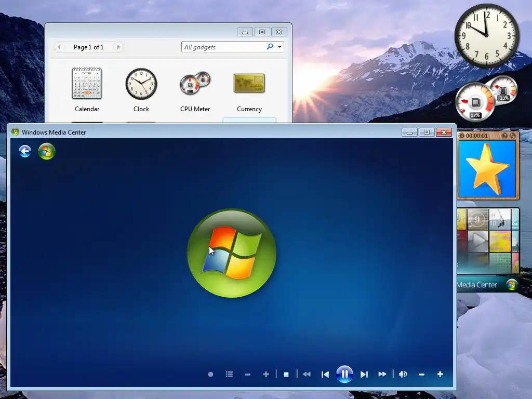Click channel down minus next to guide icon
Image resolution: width=532 pixels, height=399 pixels.
pos(248,375)
